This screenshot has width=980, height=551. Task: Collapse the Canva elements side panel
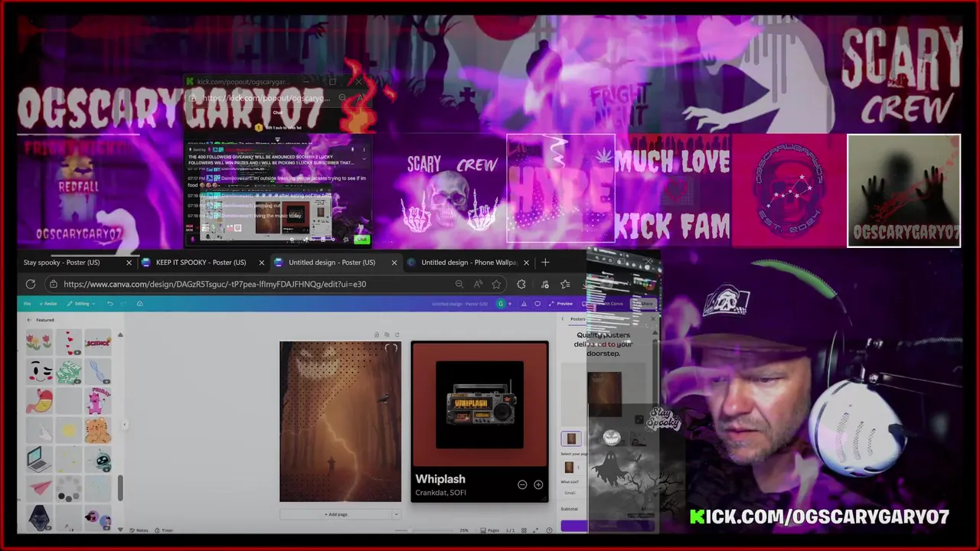point(125,425)
